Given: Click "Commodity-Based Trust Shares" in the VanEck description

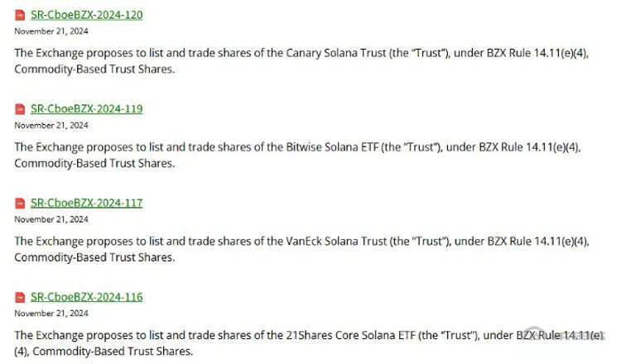Looking at the screenshot, I should [94, 257].
